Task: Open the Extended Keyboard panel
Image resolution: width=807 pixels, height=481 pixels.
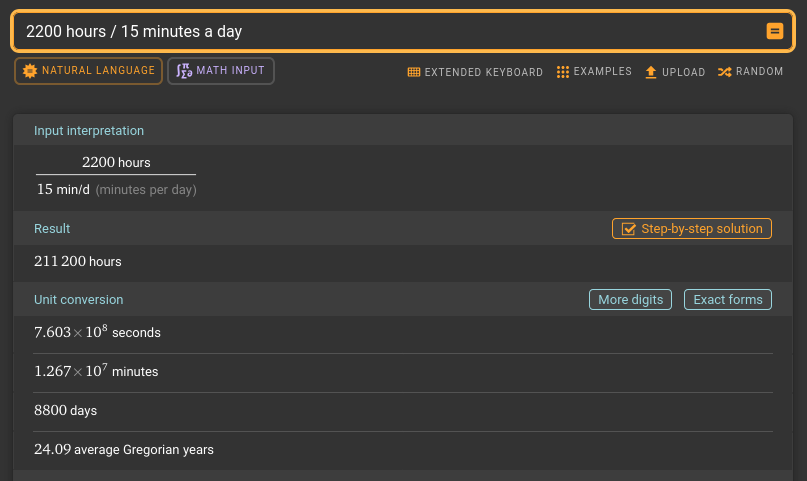Action: click(475, 72)
